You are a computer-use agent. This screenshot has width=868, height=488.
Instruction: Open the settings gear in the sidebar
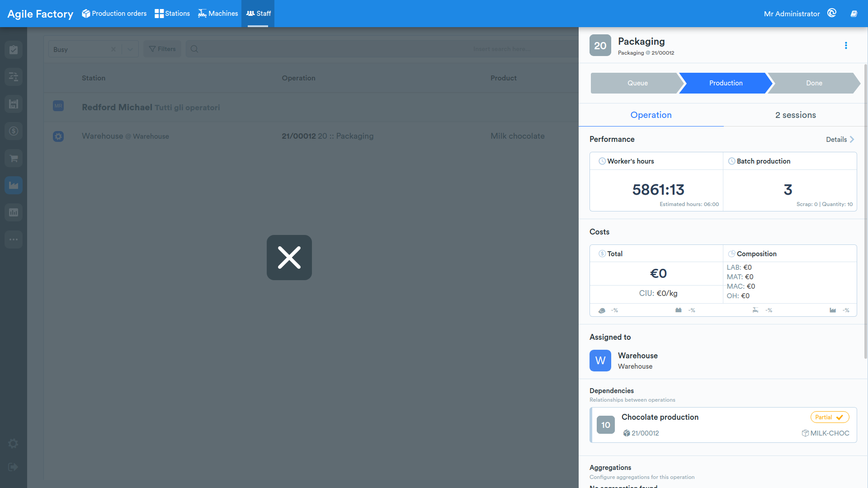coord(14,444)
